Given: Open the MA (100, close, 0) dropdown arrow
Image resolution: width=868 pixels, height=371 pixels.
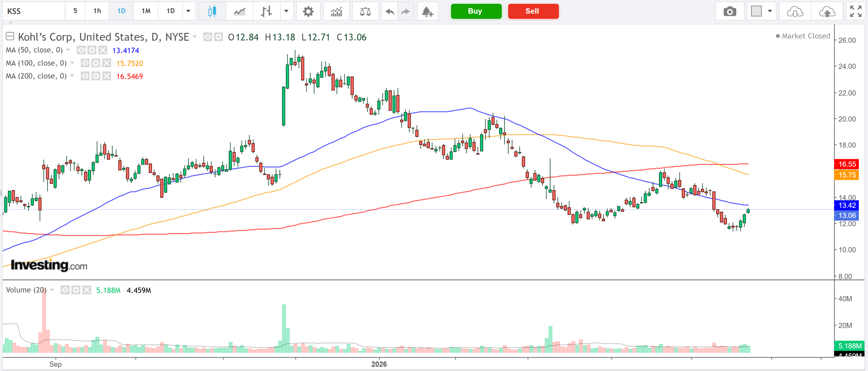Looking at the screenshot, I should click(x=72, y=63).
